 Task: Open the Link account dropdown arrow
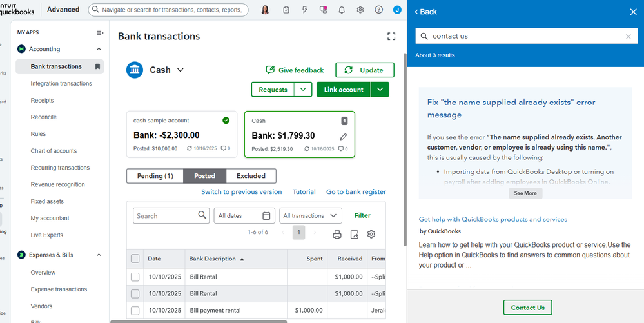380,90
